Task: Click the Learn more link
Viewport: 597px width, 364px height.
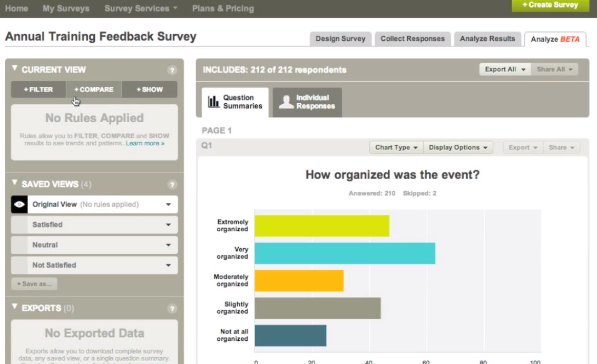Action: (145, 143)
